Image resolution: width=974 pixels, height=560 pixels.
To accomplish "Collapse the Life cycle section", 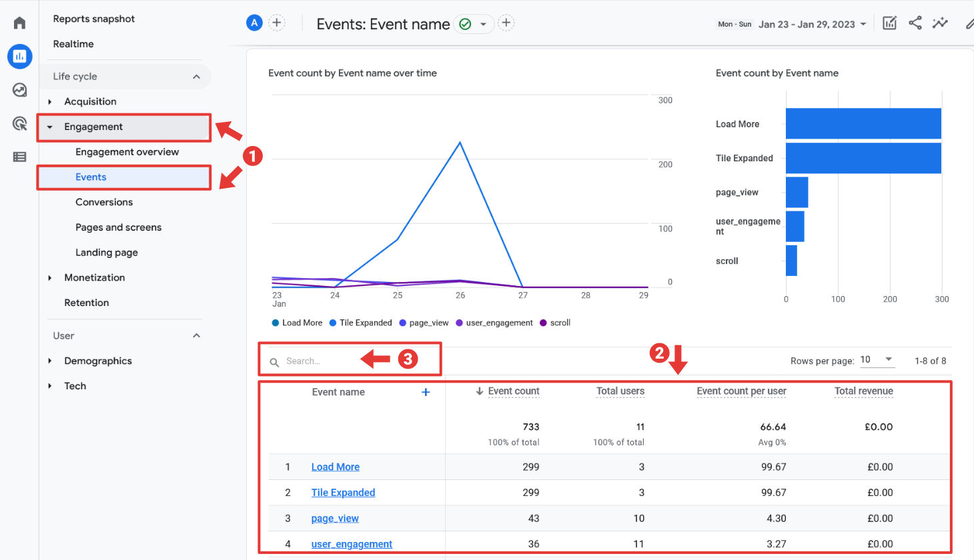I will tap(196, 76).
